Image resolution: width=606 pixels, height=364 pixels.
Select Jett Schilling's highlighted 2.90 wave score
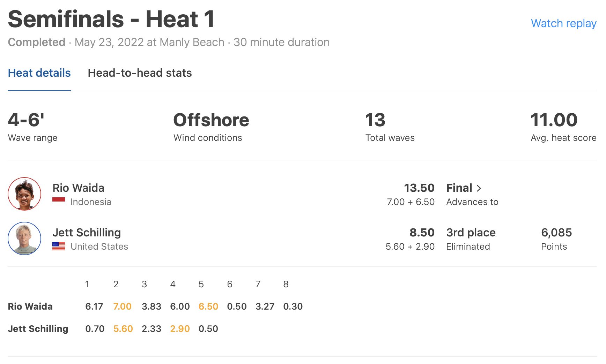(x=180, y=329)
